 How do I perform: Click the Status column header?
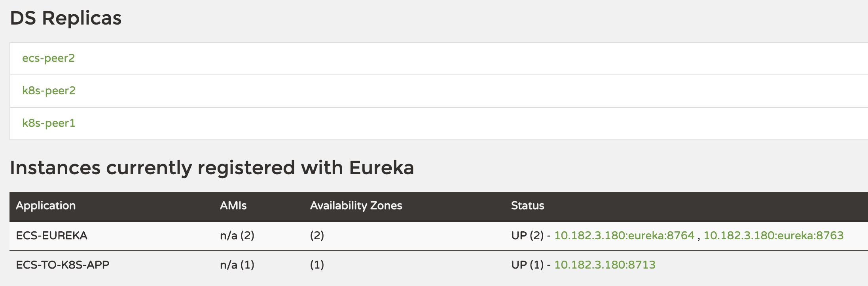[x=527, y=206]
